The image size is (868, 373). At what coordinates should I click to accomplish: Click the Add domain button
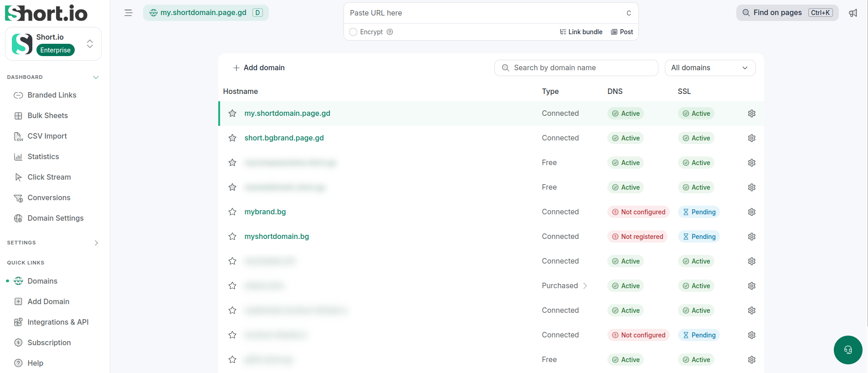click(259, 68)
